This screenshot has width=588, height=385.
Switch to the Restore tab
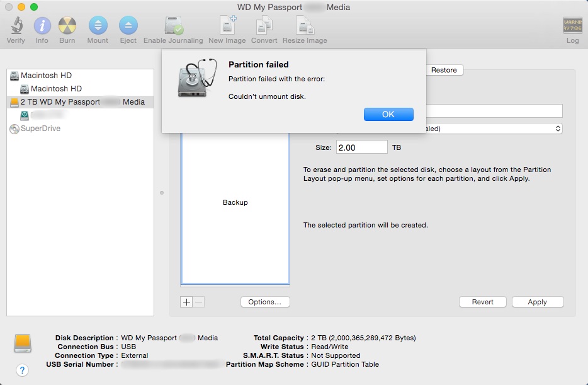pyautogui.click(x=444, y=70)
